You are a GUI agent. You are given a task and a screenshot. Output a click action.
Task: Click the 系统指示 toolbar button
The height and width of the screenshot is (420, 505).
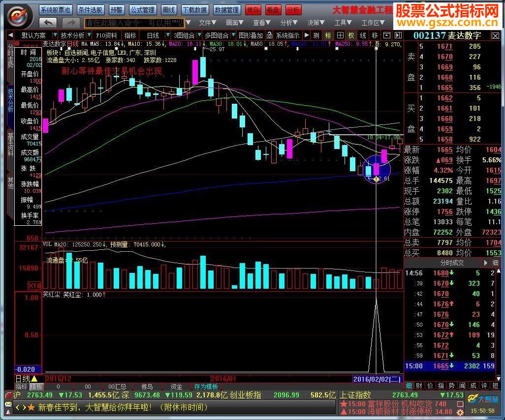click(287, 35)
